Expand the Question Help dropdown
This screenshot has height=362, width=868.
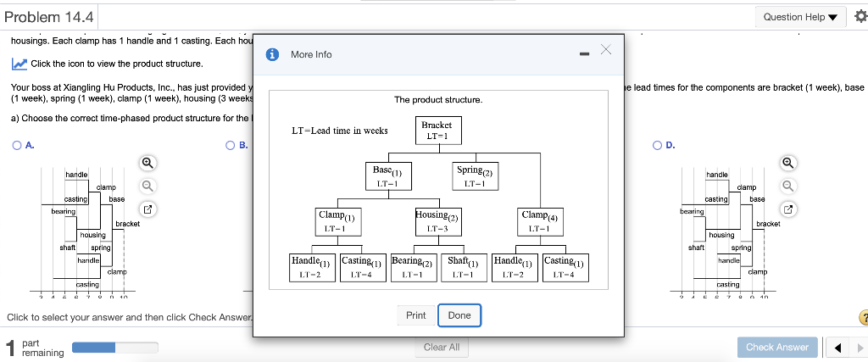click(x=801, y=17)
